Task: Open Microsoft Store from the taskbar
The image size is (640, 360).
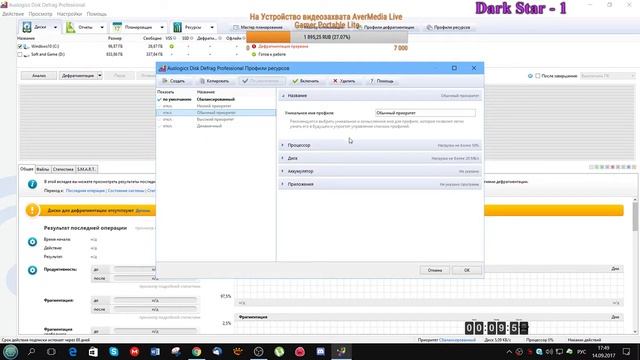Action: 93,351
